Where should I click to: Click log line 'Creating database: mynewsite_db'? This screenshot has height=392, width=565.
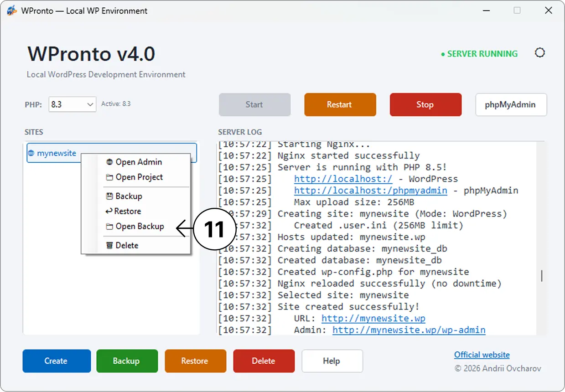tap(362, 249)
